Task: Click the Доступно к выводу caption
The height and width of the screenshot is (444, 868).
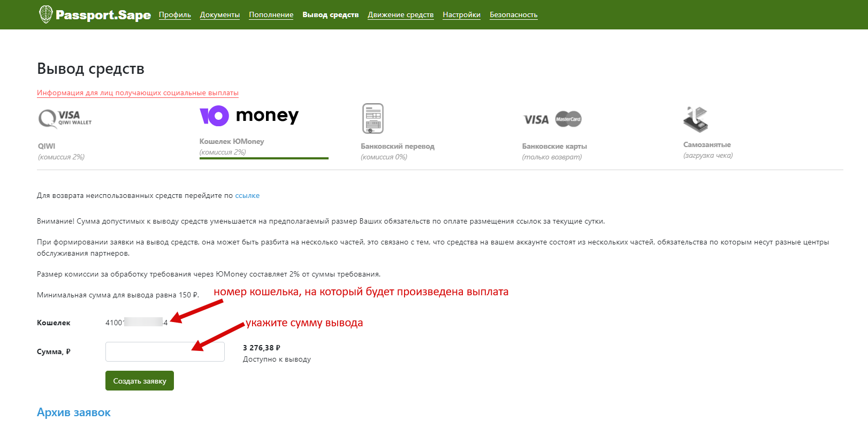Action: tap(277, 359)
